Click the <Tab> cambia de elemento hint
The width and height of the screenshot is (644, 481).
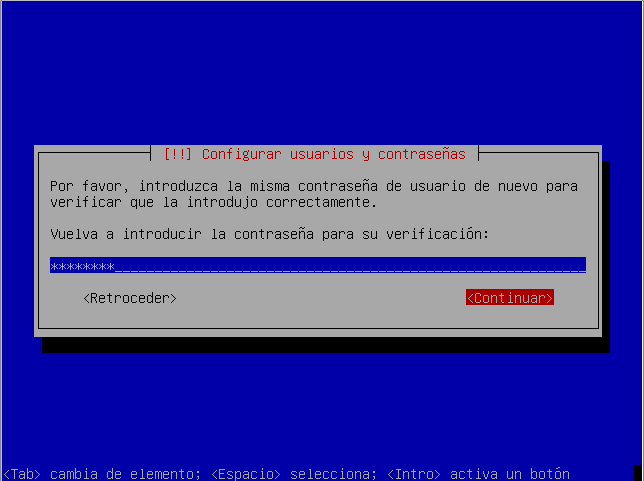[x=102, y=474]
